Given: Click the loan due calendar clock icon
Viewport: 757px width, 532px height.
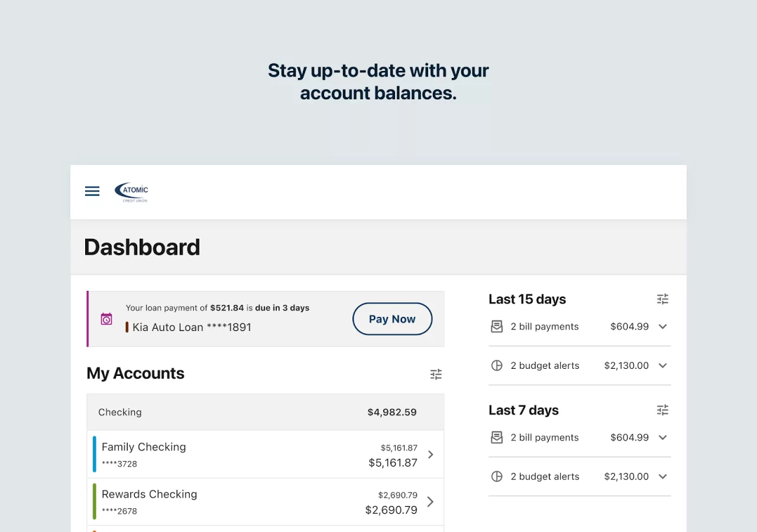Looking at the screenshot, I should click(106, 319).
